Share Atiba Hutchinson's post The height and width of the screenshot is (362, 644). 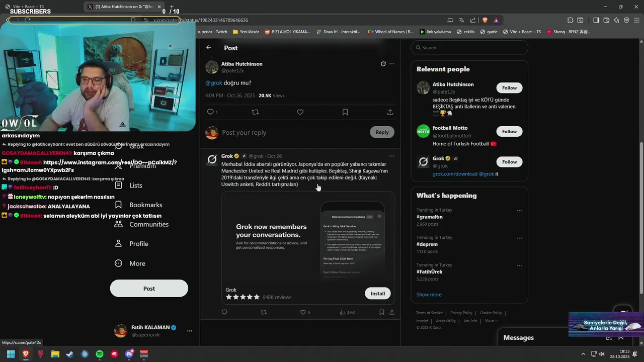tap(390, 112)
